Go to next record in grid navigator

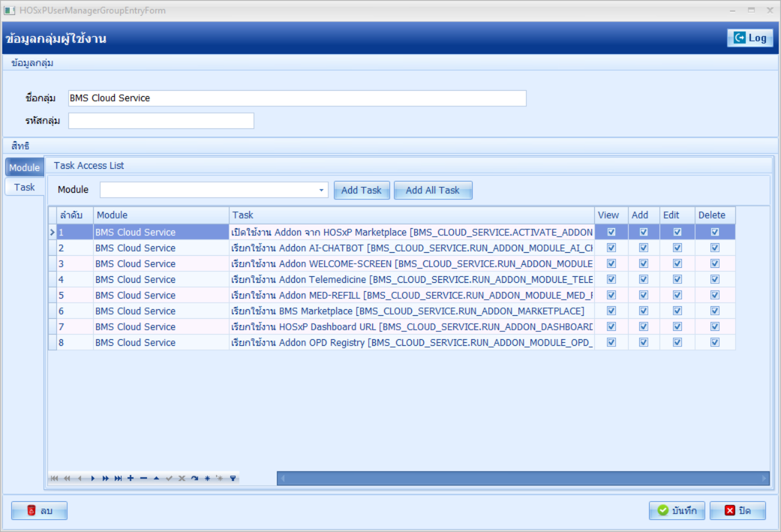92,479
